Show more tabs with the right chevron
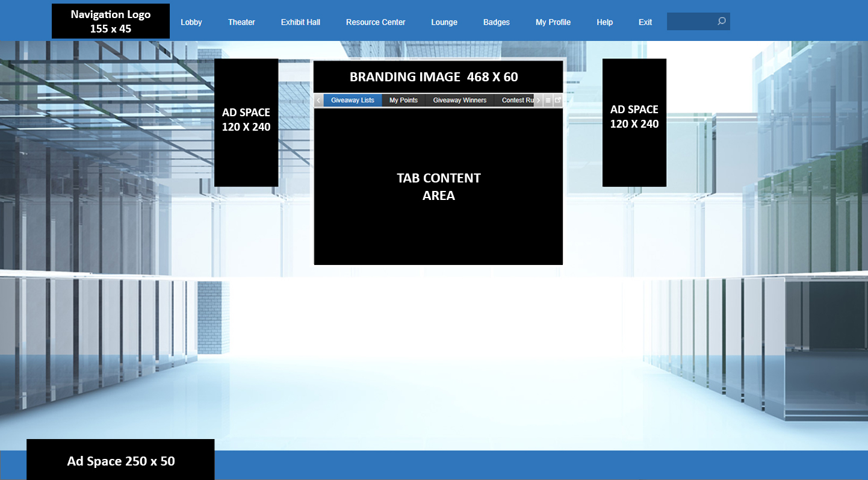This screenshot has height=480, width=868. click(x=539, y=101)
